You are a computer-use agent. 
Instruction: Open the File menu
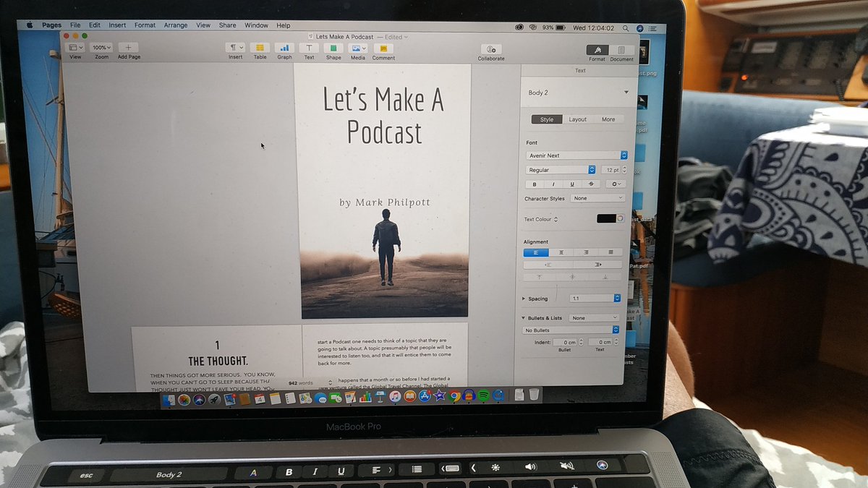pyautogui.click(x=75, y=25)
